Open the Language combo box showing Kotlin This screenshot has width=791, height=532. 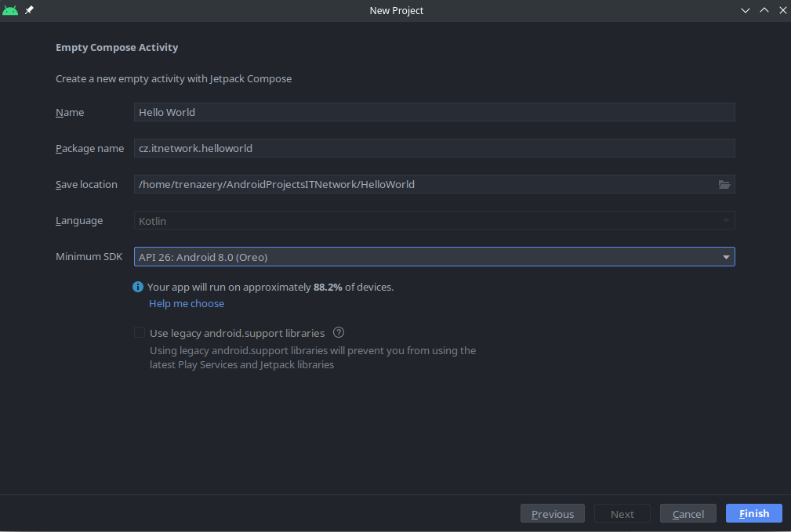[434, 220]
